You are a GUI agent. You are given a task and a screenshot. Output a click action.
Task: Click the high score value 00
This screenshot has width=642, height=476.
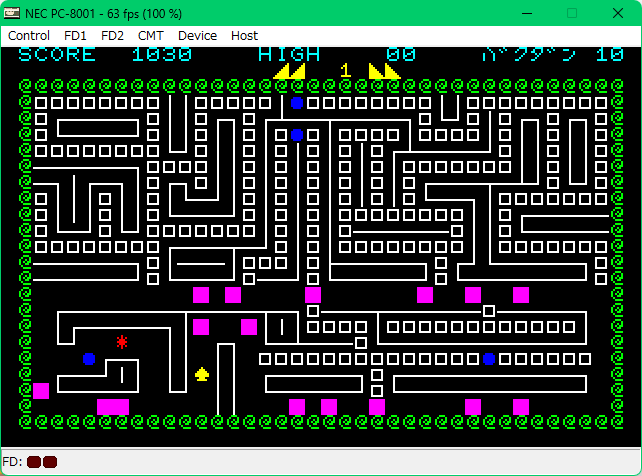401,54
